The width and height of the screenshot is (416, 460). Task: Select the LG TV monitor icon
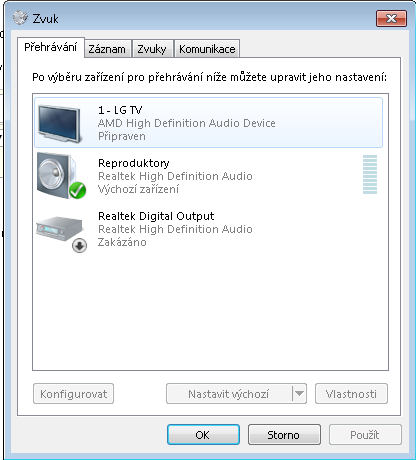click(59, 123)
